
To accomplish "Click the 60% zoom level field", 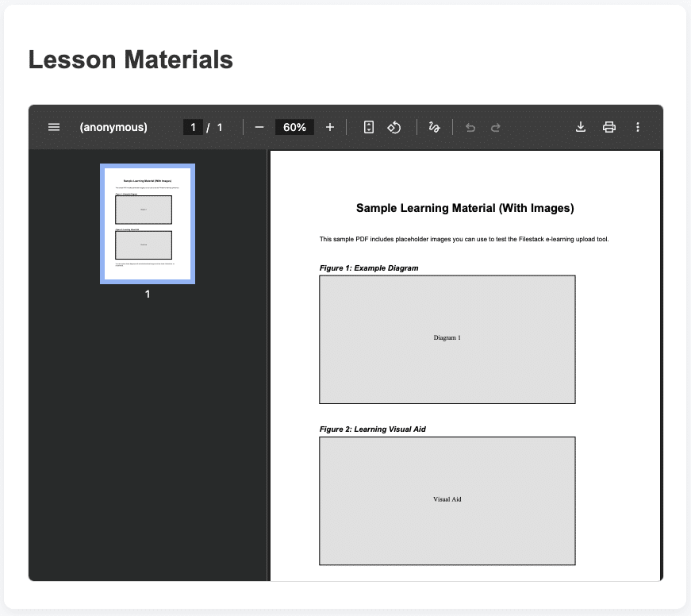I will (x=294, y=126).
